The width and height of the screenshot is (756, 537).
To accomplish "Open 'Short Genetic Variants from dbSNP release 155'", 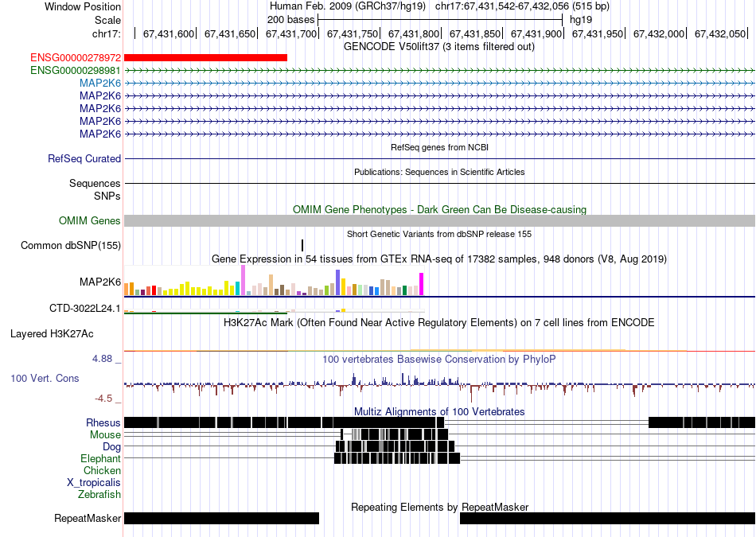I will (x=439, y=234).
